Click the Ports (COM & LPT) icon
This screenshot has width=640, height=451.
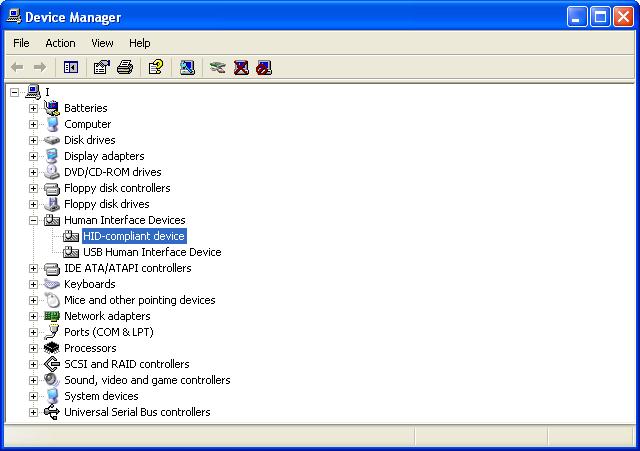[52, 332]
